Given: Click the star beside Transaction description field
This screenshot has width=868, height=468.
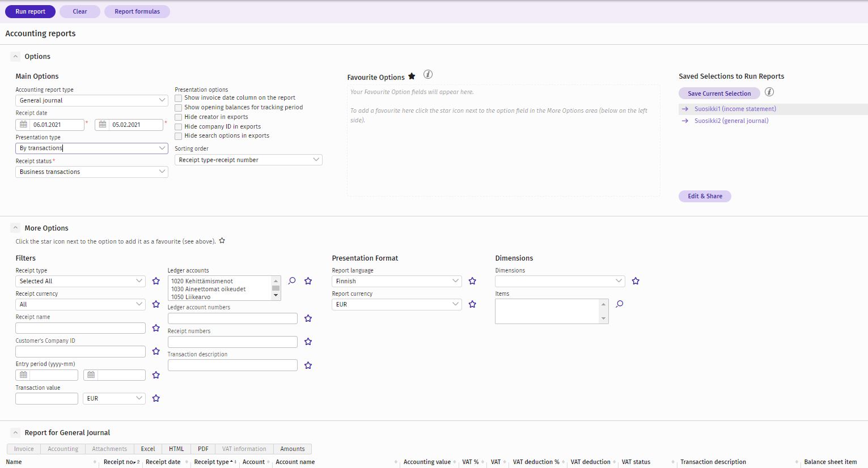Looking at the screenshot, I should [x=308, y=365].
